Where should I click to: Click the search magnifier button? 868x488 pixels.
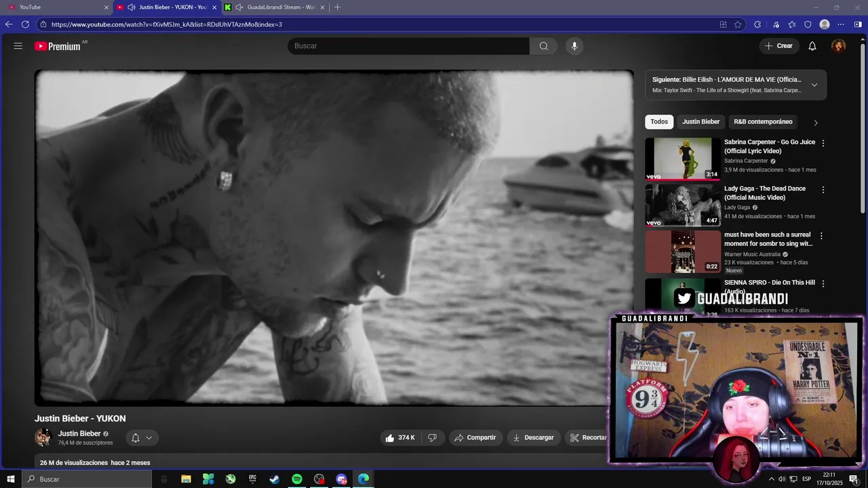[544, 46]
